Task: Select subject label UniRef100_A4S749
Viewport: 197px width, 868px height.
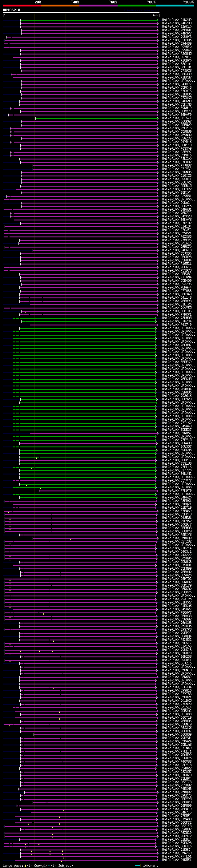Action: tap(177, 325)
